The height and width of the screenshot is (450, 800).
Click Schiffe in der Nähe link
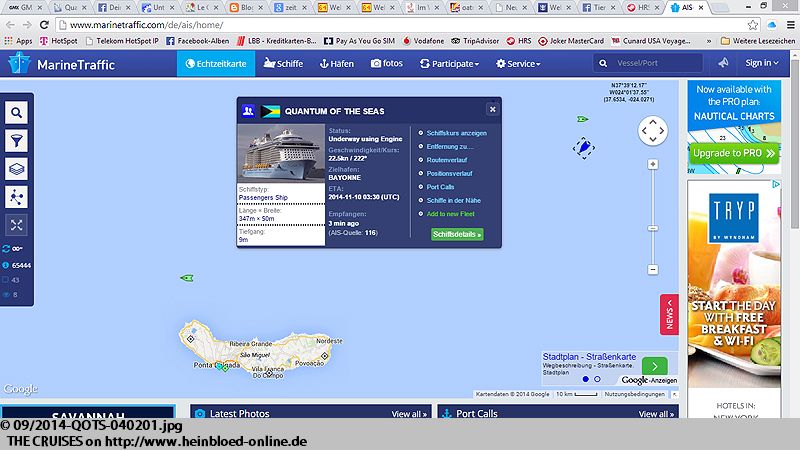coord(454,201)
